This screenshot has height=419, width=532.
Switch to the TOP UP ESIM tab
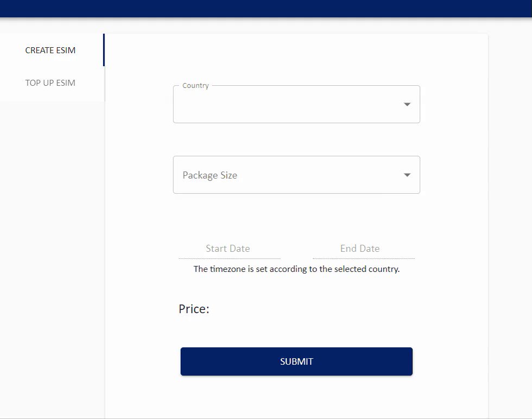tap(50, 83)
